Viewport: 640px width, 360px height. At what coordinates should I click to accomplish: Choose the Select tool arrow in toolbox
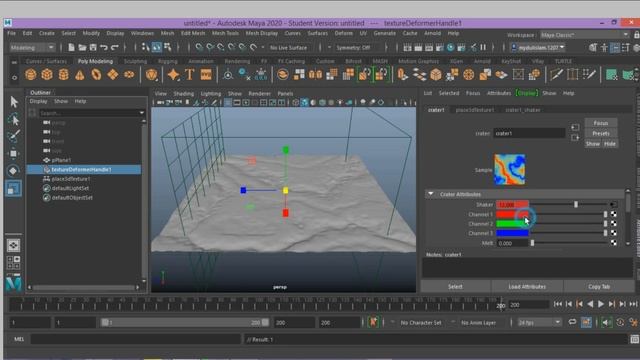coord(14,102)
